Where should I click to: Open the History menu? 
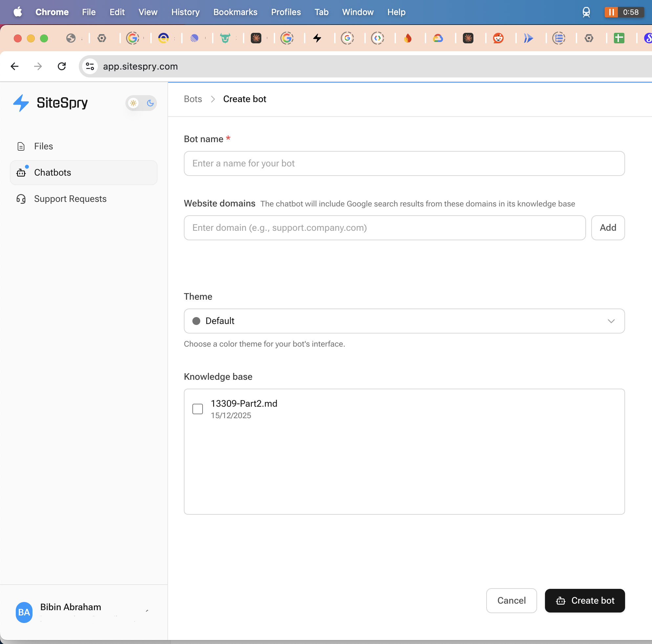[x=185, y=12]
